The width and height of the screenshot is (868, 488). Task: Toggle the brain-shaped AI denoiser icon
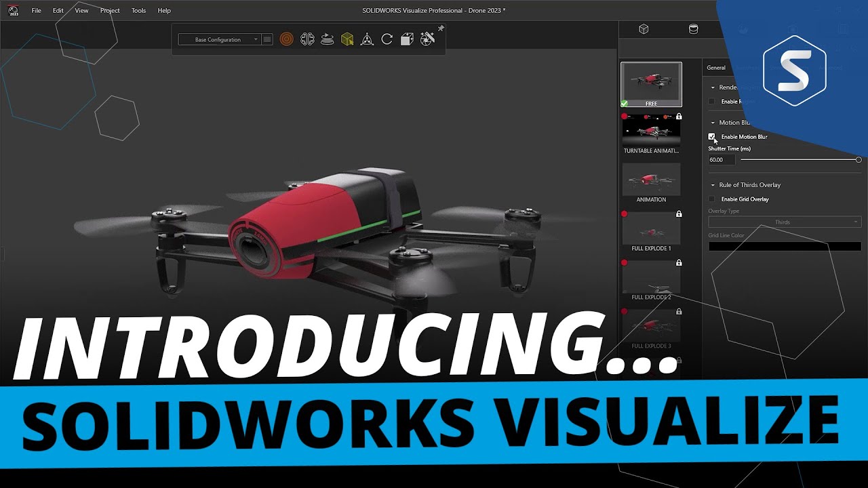pyautogui.click(x=307, y=39)
